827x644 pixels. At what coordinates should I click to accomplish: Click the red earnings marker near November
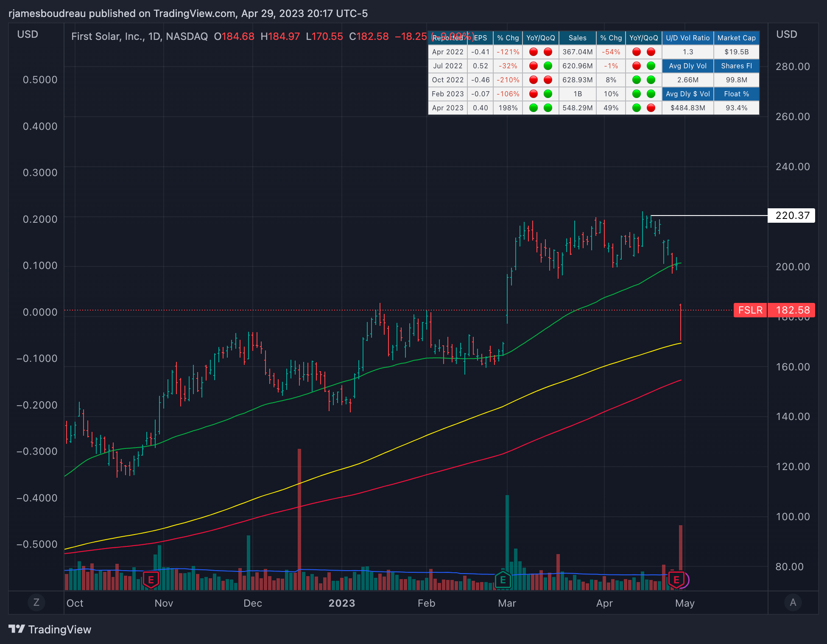tap(151, 580)
